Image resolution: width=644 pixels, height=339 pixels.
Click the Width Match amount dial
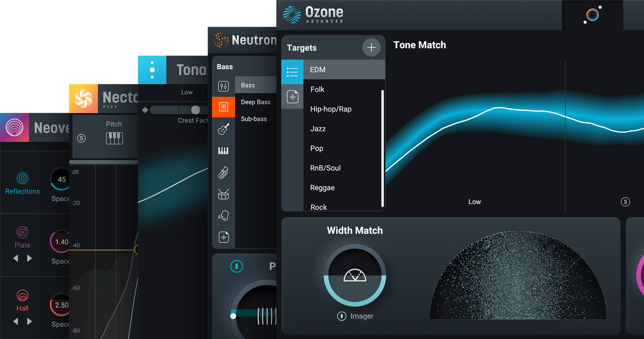[x=354, y=275]
